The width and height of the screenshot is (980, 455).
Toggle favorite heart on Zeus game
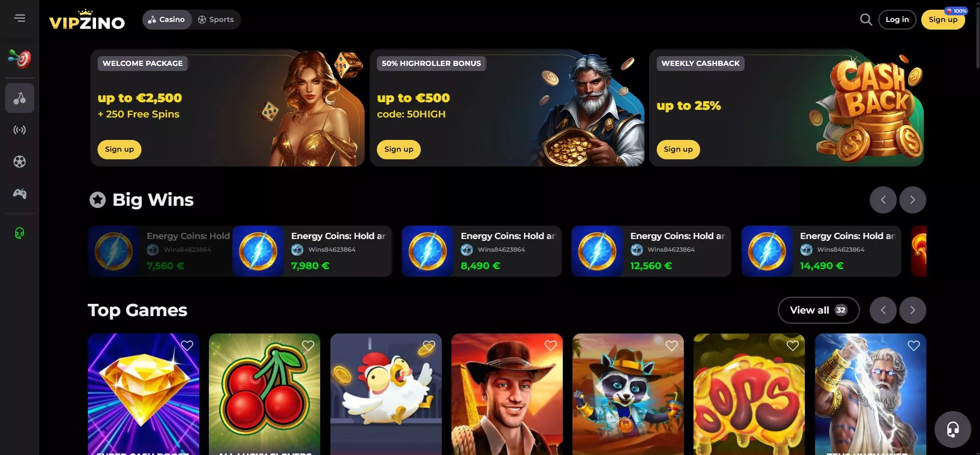[x=914, y=346]
